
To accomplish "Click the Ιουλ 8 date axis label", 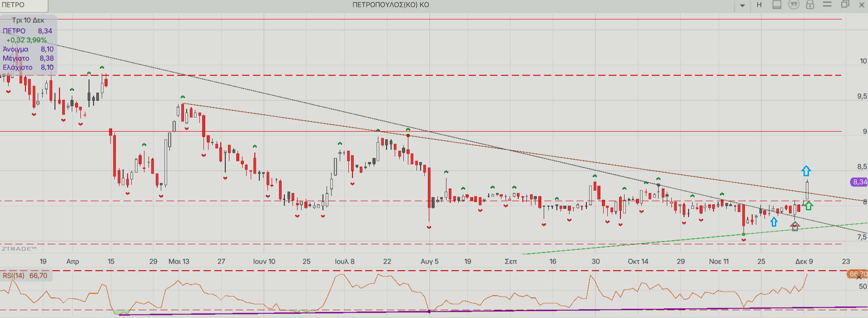I will 345,261.
